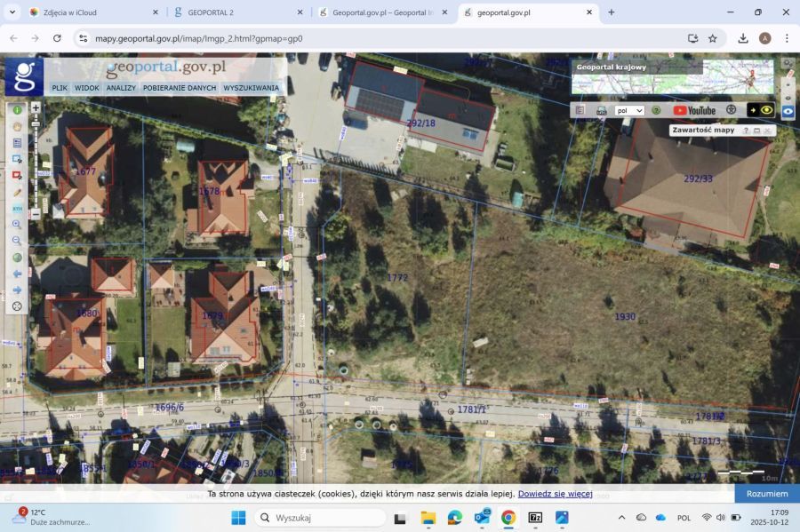Select the magnifier zoom-out tool

point(17,241)
